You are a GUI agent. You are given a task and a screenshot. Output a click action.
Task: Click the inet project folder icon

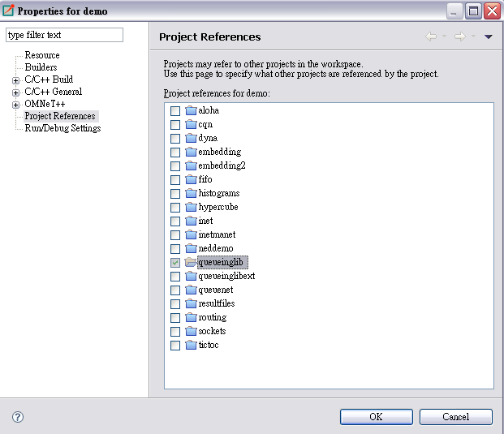point(191,221)
